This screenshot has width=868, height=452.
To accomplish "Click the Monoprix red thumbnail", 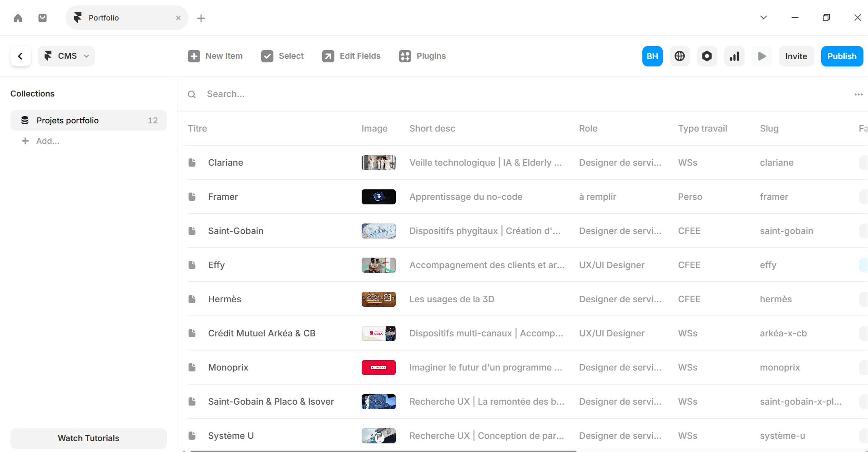I will [x=378, y=367].
